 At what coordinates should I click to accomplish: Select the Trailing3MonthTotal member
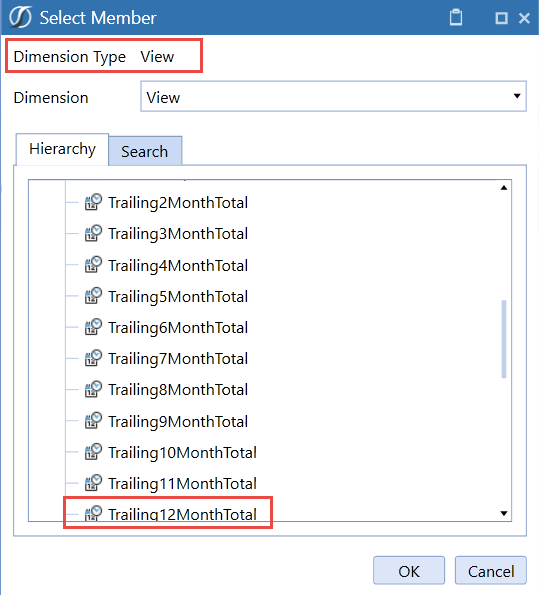178,233
